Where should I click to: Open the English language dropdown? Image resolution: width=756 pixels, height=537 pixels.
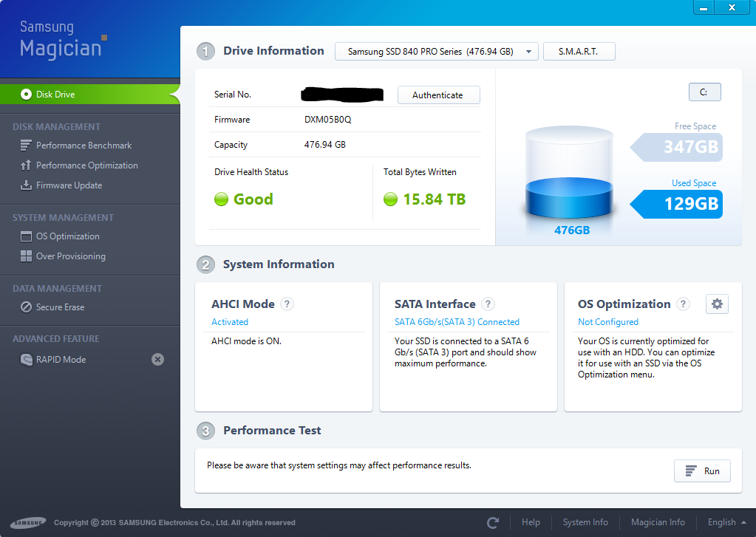pos(726,522)
